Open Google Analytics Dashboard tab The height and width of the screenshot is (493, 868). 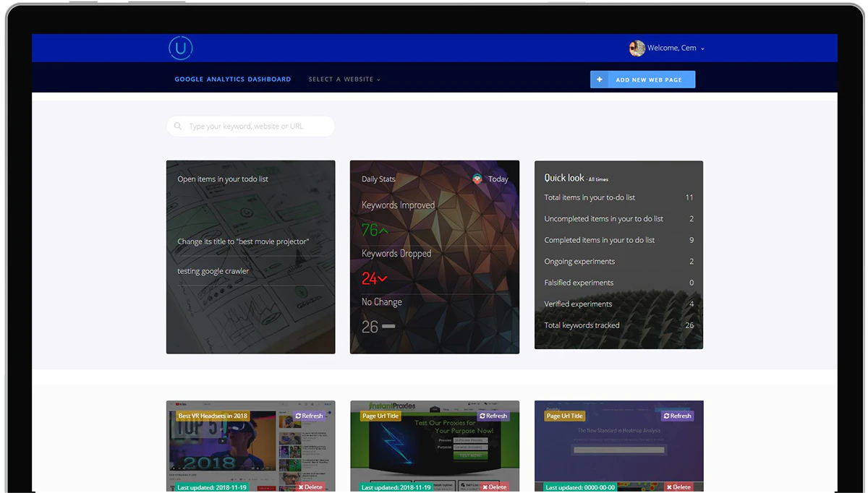point(232,80)
